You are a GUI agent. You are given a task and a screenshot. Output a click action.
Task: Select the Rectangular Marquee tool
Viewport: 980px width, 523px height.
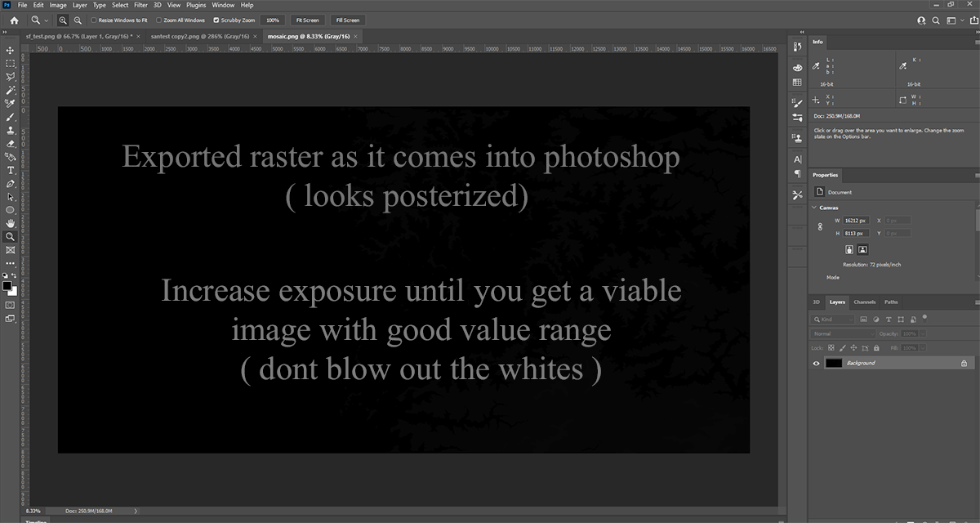point(11,63)
